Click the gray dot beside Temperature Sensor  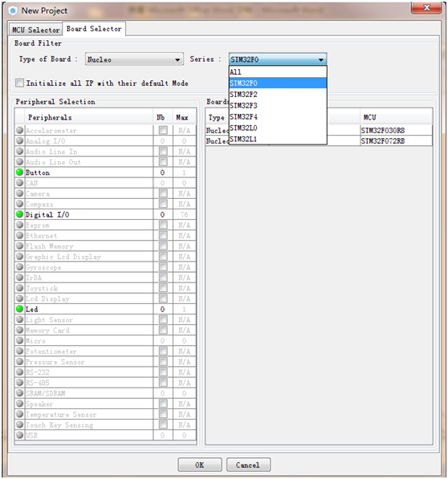pos(19,414)
